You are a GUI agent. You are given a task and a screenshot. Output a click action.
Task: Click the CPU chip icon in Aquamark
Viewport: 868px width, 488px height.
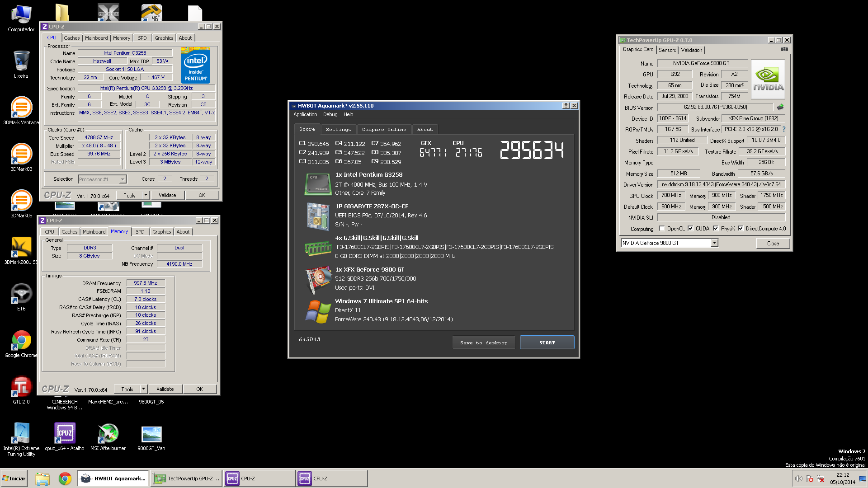click(x=318, y=184)
